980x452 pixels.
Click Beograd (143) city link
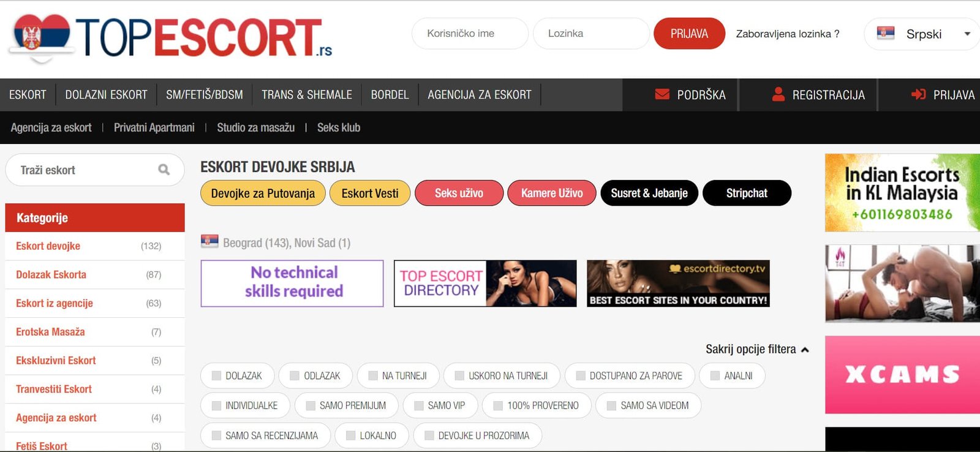pyautogui.click(x=255, y=243)
